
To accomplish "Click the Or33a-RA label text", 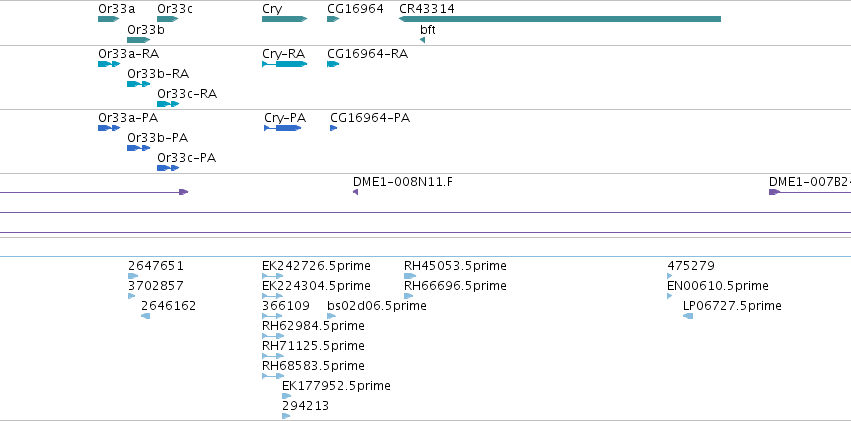I will click(129, 54).
